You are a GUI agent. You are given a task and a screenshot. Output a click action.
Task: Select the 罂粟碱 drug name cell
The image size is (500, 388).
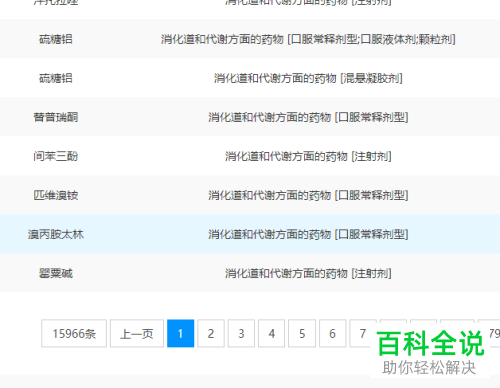(x=56, y=273)
